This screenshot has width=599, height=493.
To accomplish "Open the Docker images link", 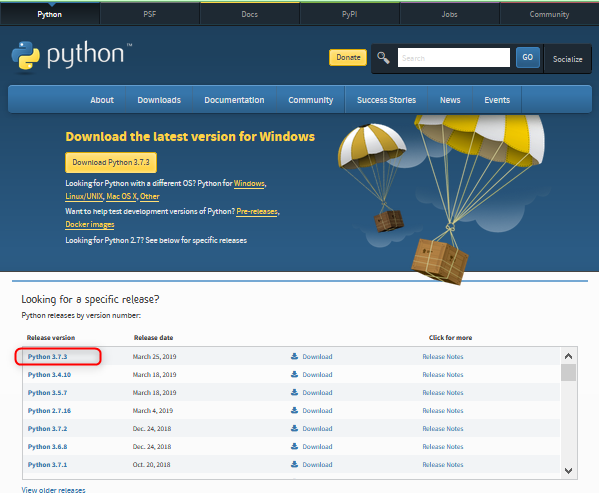I will [x=90, y=224].
